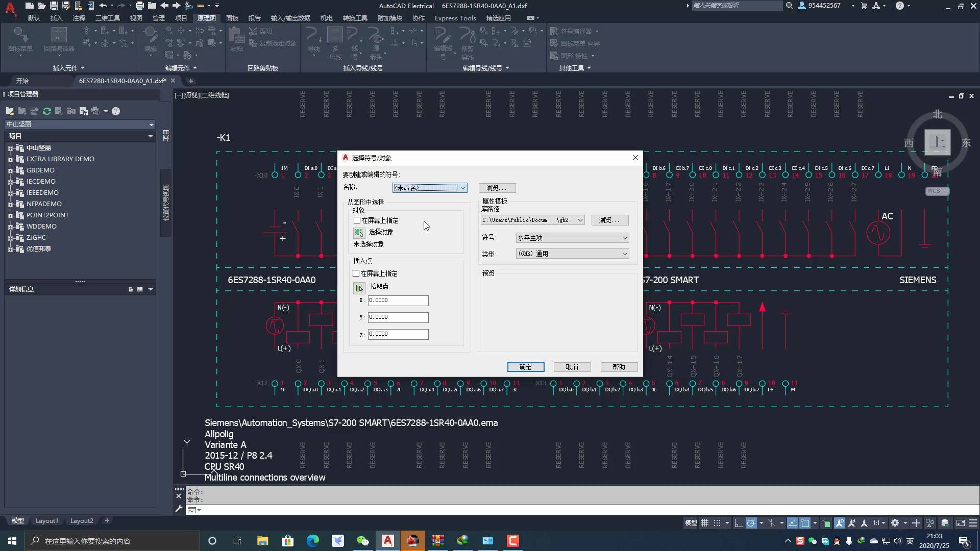This screenshot has height=551, width=980.
Task: Click the Surfer icon in quick access toolbar
Action: (x=189, y=6)
